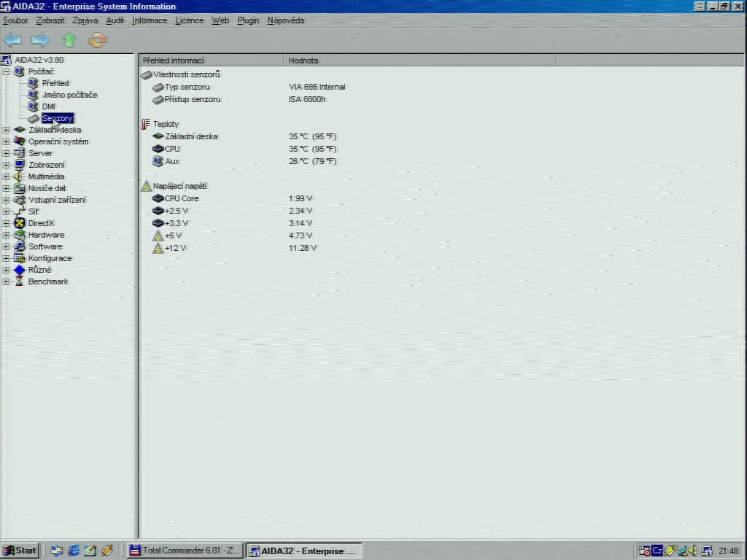
Task: Select Přehled under Počítač
Action: (x=55, y=83)
